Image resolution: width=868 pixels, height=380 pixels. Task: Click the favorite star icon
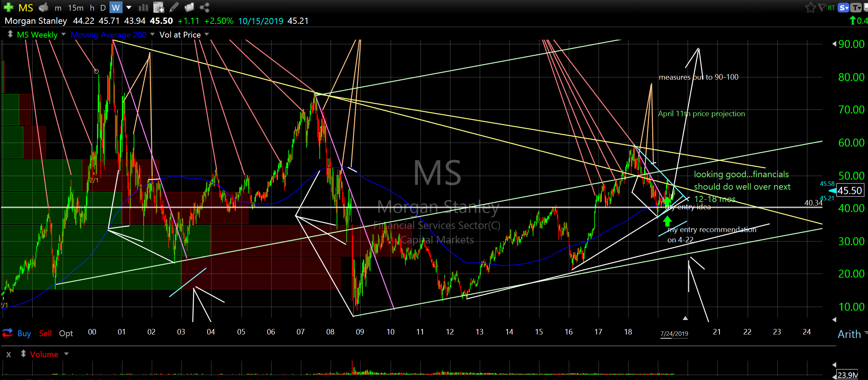[x=810, y=8]
